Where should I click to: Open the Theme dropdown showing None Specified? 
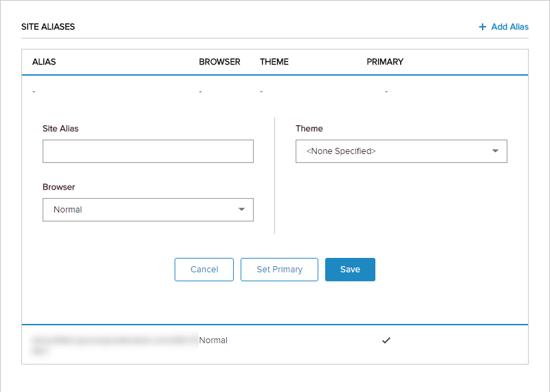[x=401, y=151]
